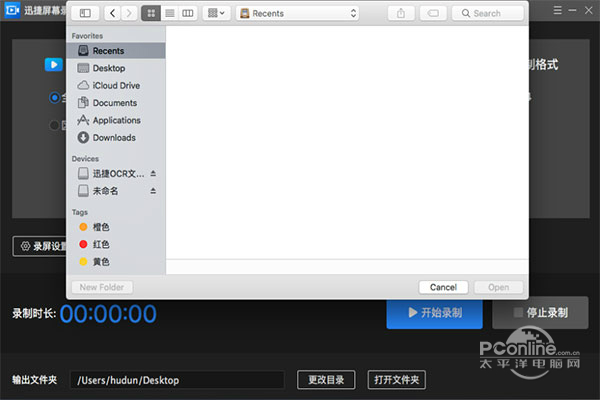The image size is (600, 400).
Task: Switch to list view
Action: pos(170,13)
